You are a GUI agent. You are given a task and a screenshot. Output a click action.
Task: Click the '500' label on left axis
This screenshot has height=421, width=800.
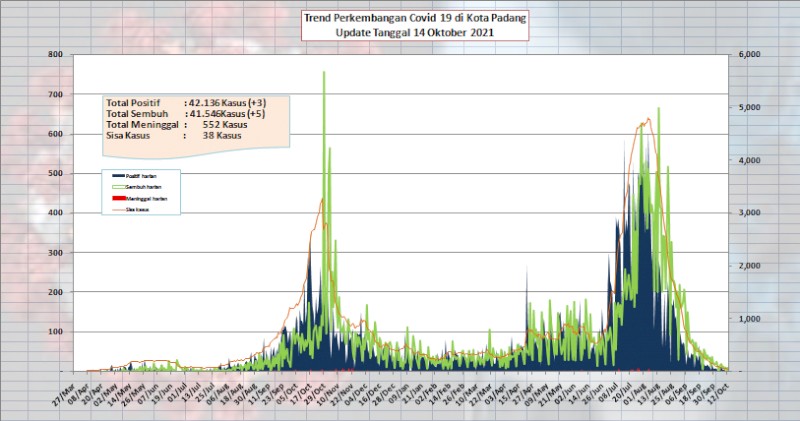point(56,174)
